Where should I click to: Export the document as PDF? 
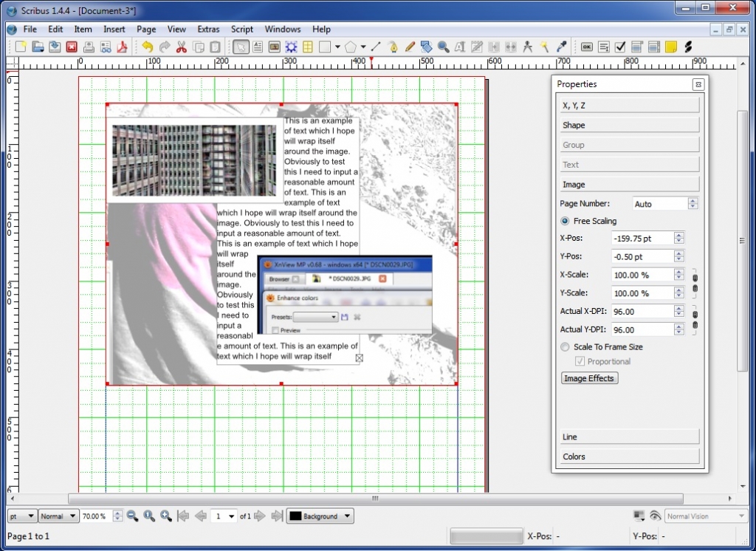coord(122,47)
